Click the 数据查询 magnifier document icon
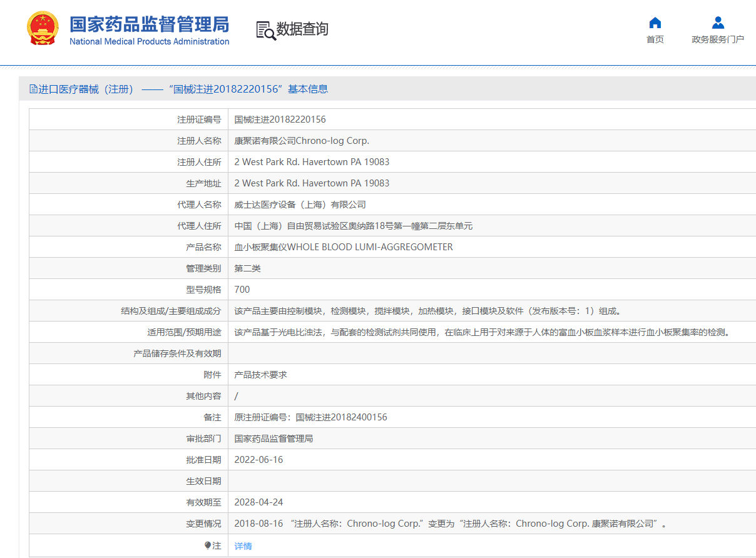756x558 pixels. (x=266, y=30)
